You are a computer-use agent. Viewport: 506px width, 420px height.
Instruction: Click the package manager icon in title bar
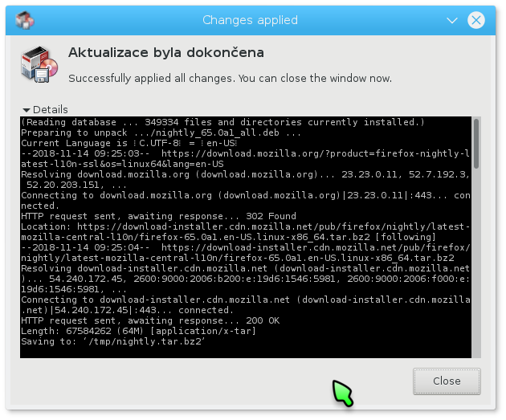point(25,20)
